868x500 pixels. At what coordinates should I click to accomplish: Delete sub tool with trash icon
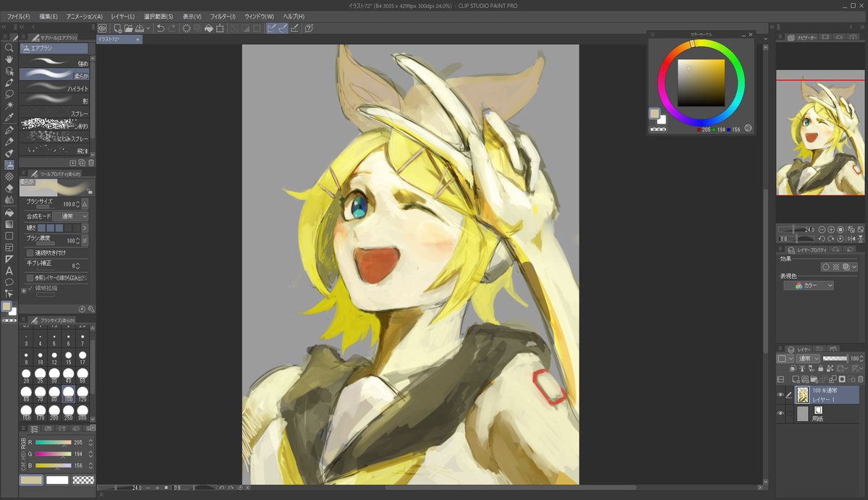click(91, 163)
